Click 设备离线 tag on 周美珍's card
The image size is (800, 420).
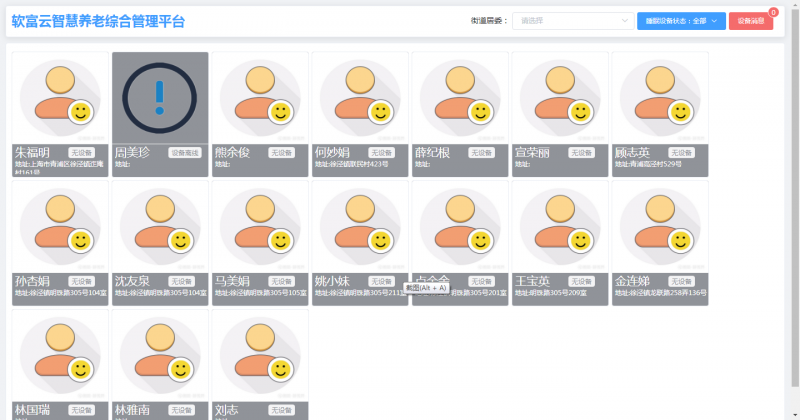click(x=185, y=153)
